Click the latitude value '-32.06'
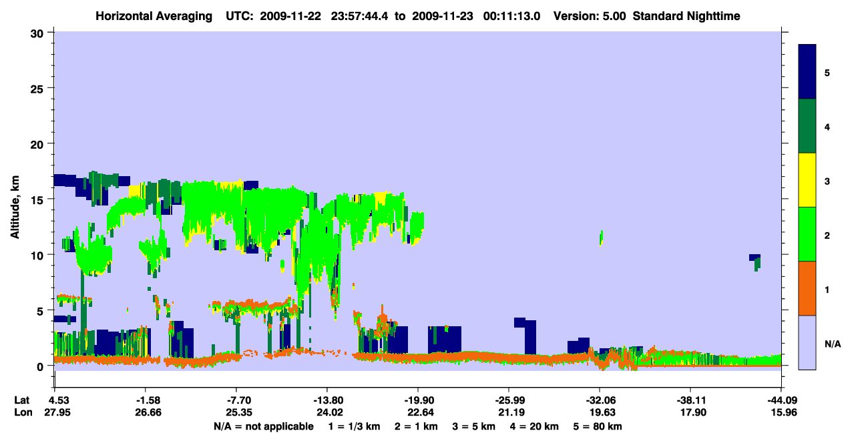 tap(599, 400)
